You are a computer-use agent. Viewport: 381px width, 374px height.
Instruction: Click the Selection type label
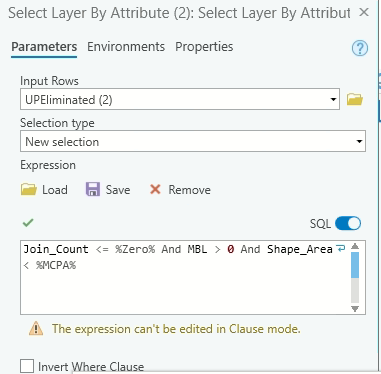(x=57, y=123)
